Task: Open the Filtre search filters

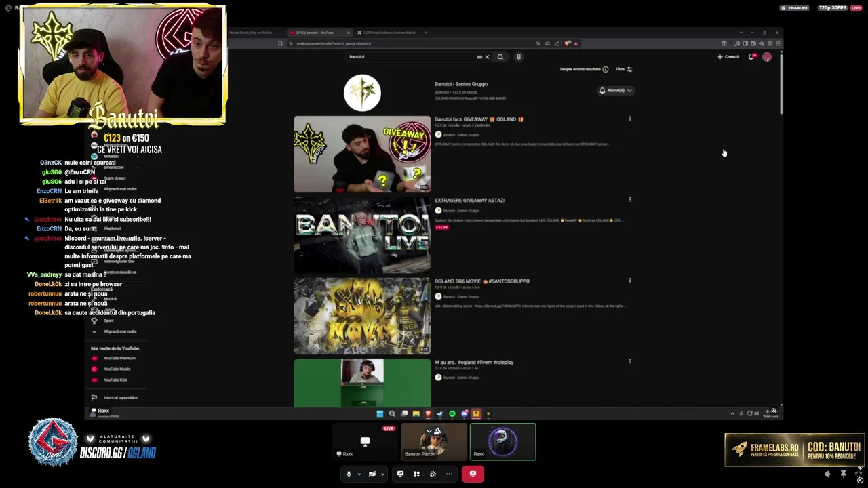Action: click(624, 69)
